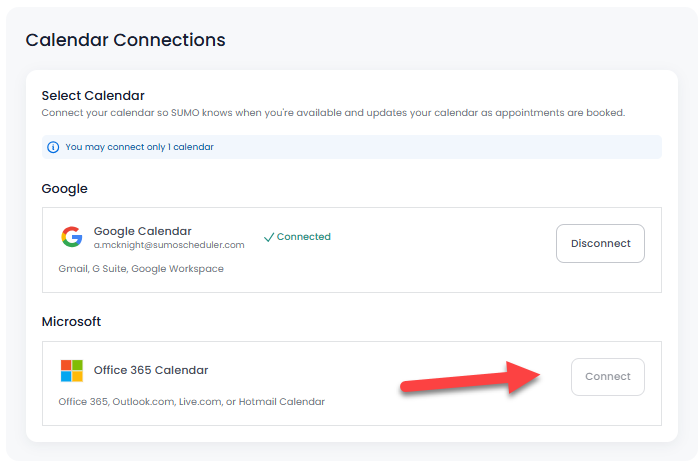Click the Google logo icon
This screenshot has width=699, height=462.
pyautogui.click(x=72, y=237)
